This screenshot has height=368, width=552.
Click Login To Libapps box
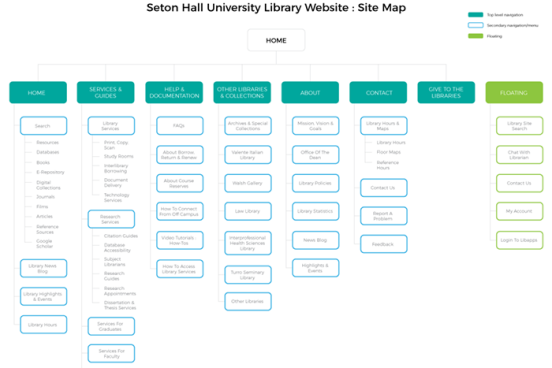tap(520, 240)
